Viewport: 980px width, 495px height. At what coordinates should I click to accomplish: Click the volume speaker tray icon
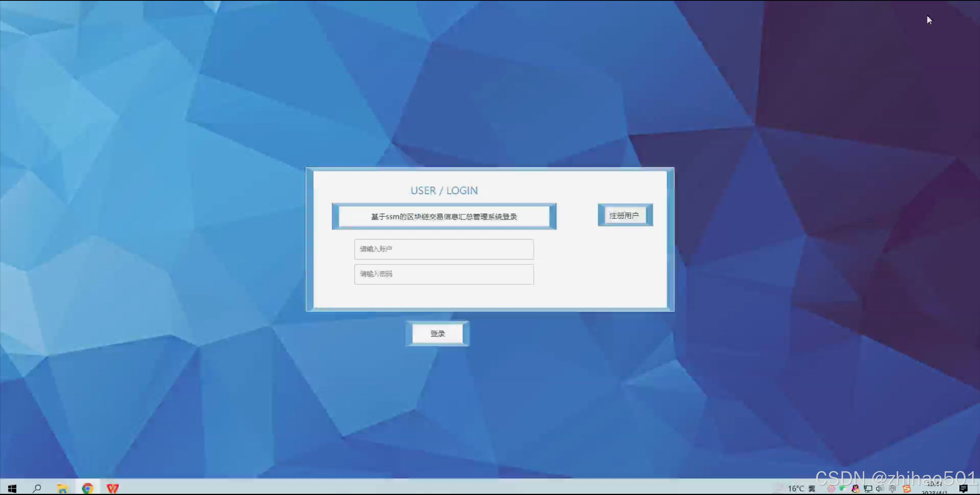pyautogui.click(x=880, y=488)
